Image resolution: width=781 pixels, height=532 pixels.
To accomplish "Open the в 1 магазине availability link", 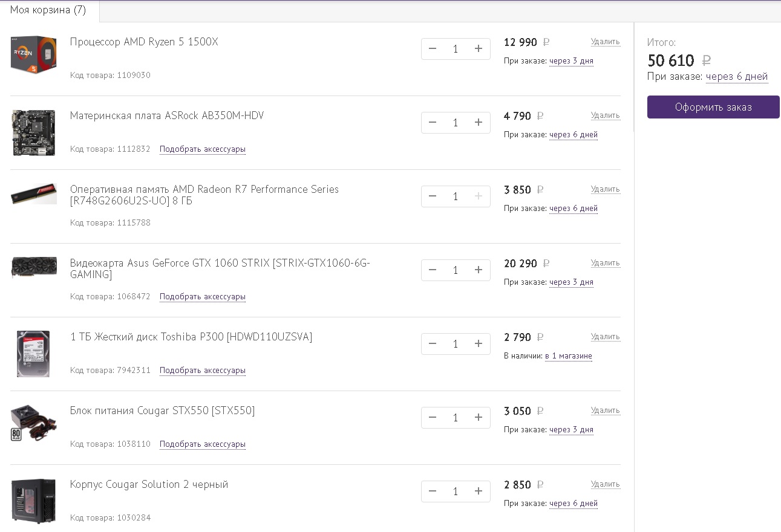I will [x=569, y=356].
